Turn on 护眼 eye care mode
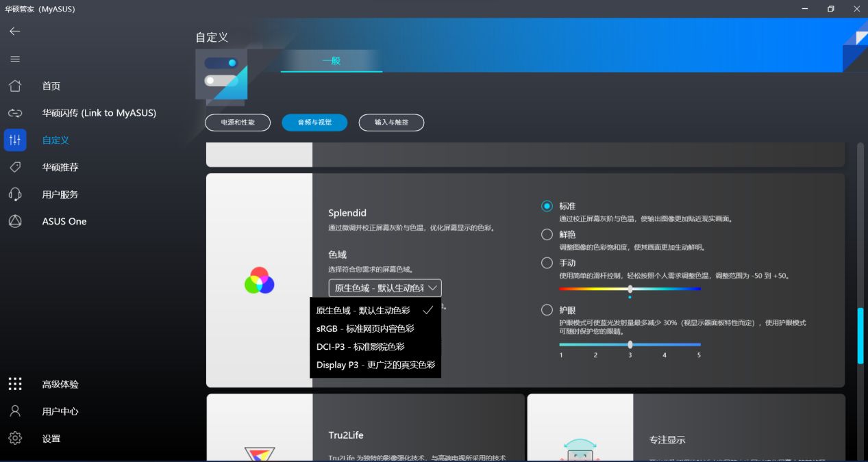The width and height of the screenshot is (868, 462). click(546, 310)
